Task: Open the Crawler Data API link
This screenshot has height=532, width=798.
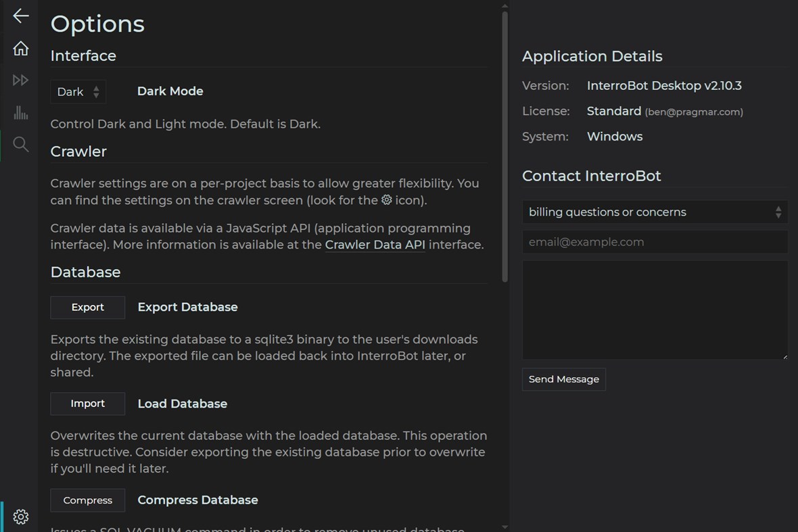Action: pyautogui.click(x=375, y=245)
